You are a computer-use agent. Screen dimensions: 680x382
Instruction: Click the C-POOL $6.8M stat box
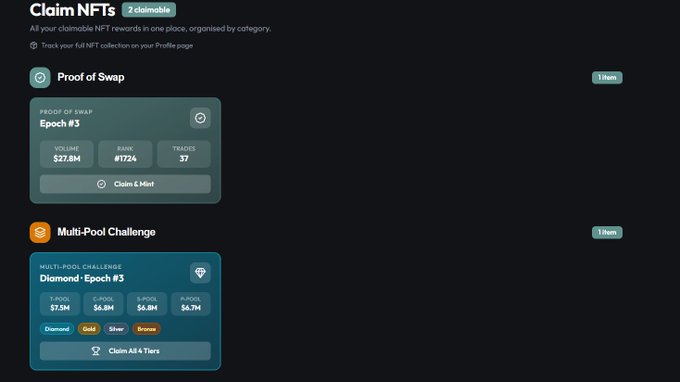(x=104, y=304)
